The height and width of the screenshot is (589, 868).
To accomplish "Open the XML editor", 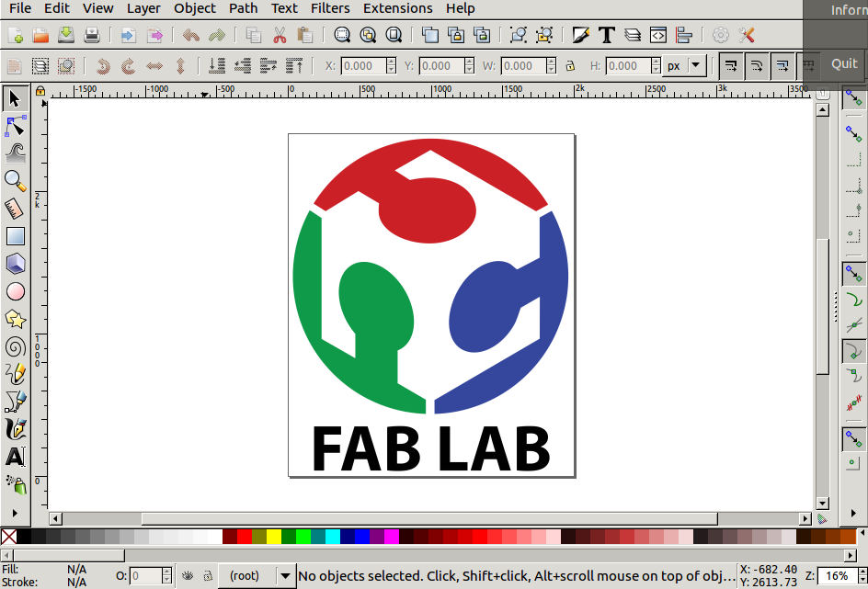I will coord(658,36).
